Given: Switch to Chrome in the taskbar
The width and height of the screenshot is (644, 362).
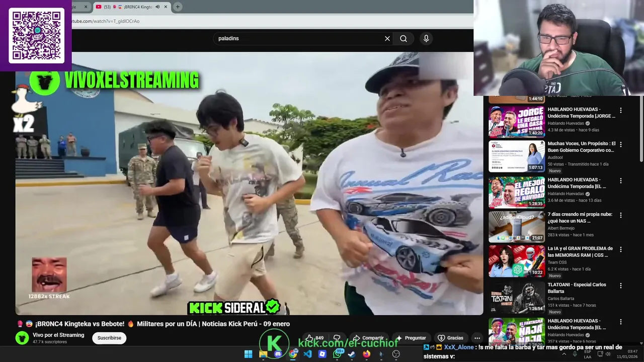Looking at the screenshot, I should click(x=293, y=354).
